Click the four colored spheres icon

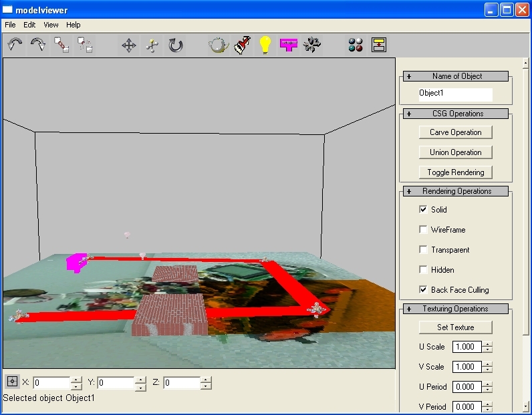[x=356, y=45]
